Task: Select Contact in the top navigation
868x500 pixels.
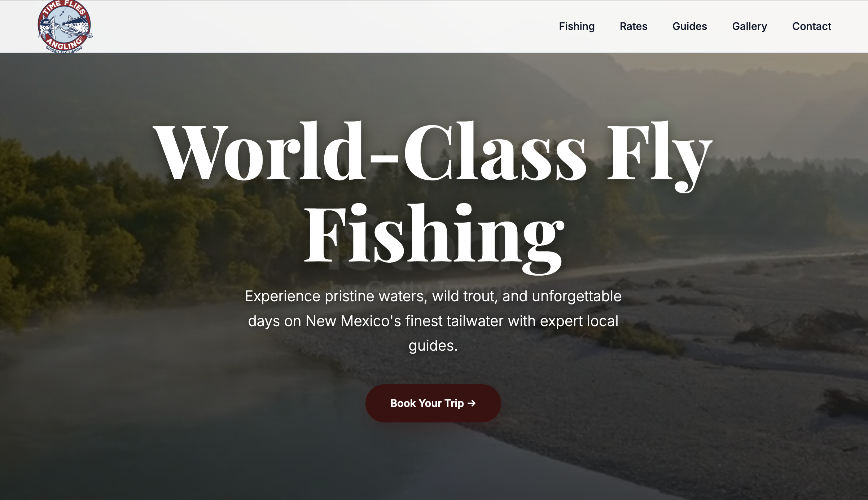Action: tap(811, 26)
